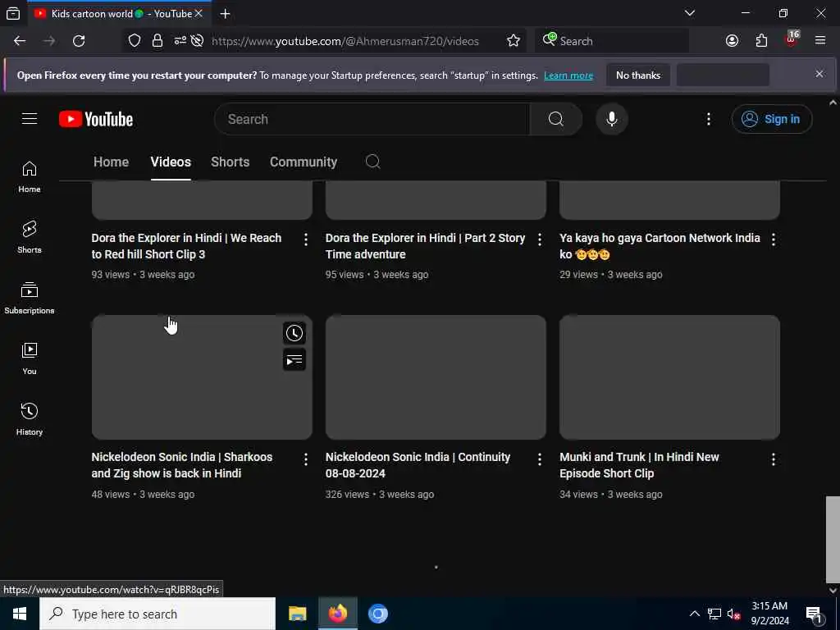The height and width of the screenshot is (630, 840).
Task: Open Firefox tracking protection shield
Action: point(135,41)
